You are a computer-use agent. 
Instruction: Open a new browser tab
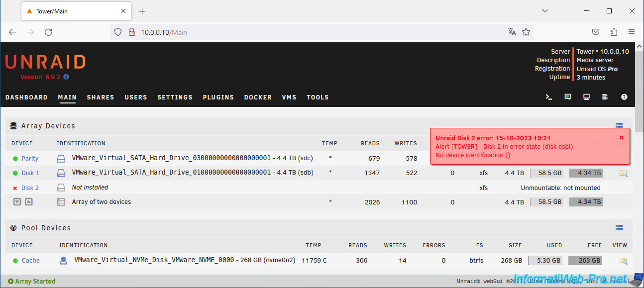(x=142, y=11)
